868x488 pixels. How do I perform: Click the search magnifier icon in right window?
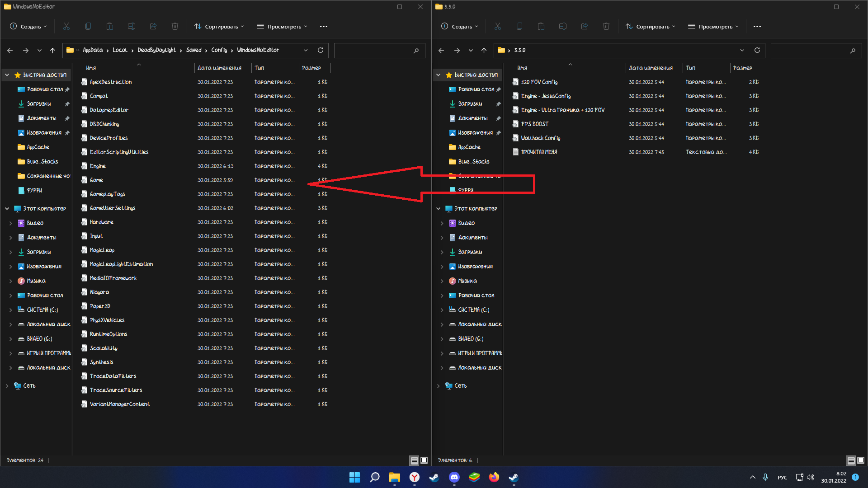coord(853,51)
